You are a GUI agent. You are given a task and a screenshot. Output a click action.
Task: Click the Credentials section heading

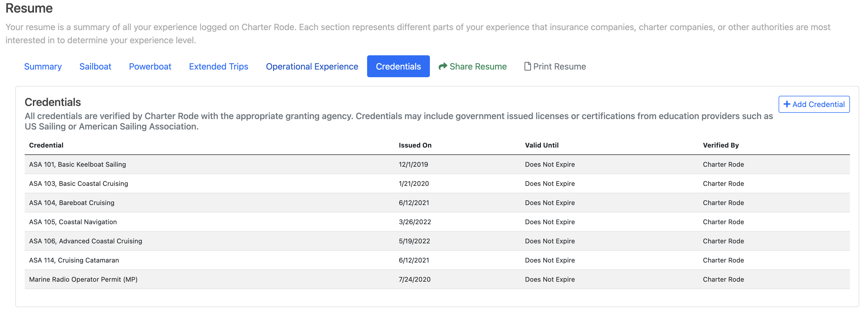pyautogui.click(x=53, y=102)
